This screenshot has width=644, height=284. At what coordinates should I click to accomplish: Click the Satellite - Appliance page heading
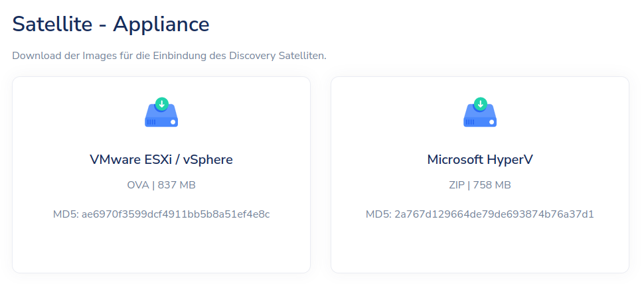tap(111, 24)
